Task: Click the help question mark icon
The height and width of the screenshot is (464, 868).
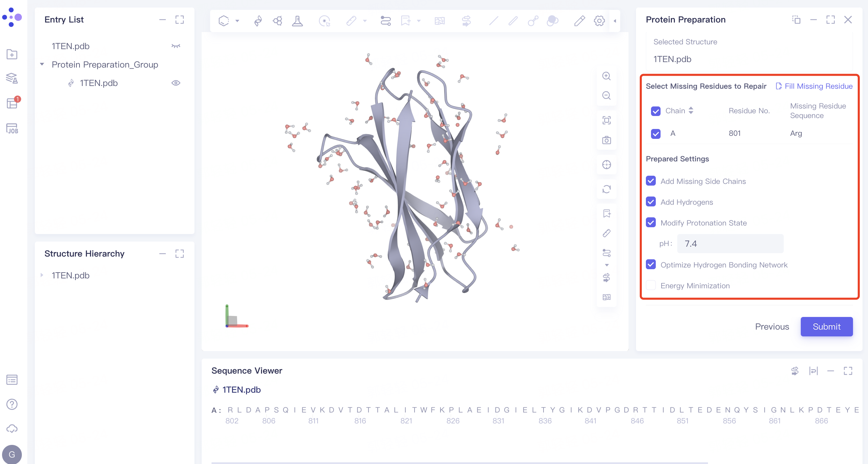Action: [x=12, y=404]
